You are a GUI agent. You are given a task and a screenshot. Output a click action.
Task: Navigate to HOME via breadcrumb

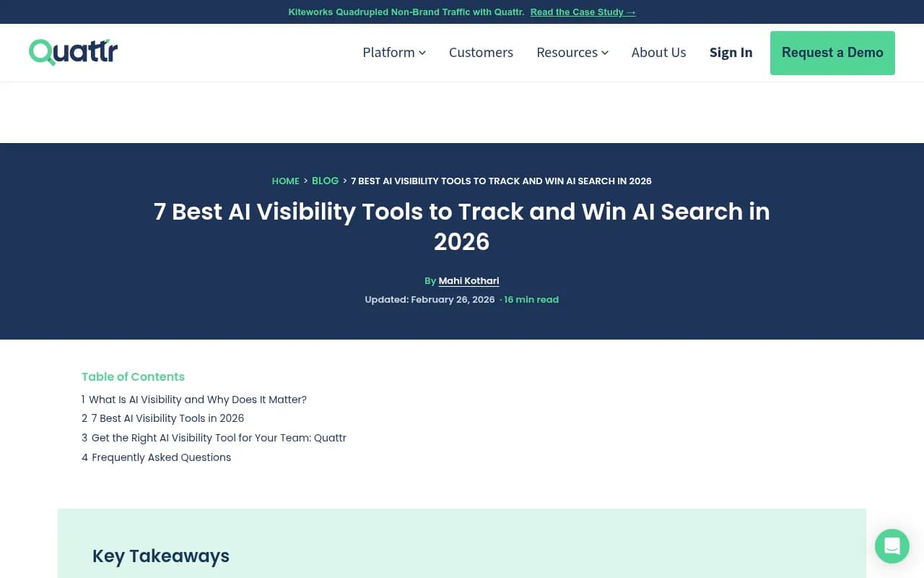(x=285, y=181)
